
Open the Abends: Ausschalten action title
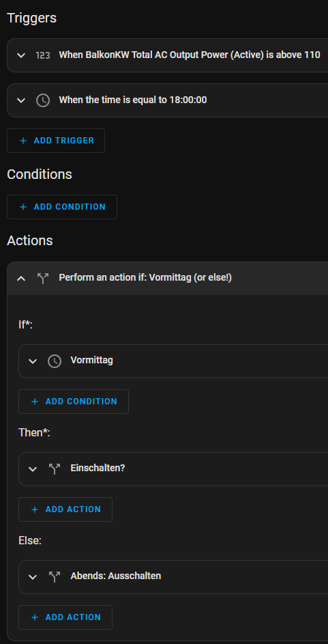[x=116, y=576]
